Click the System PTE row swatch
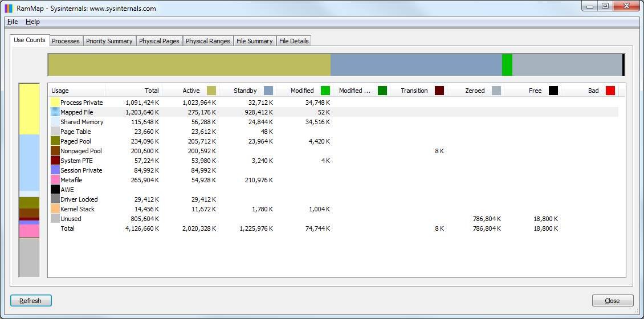The image size is (644, 319). point(55,161)
